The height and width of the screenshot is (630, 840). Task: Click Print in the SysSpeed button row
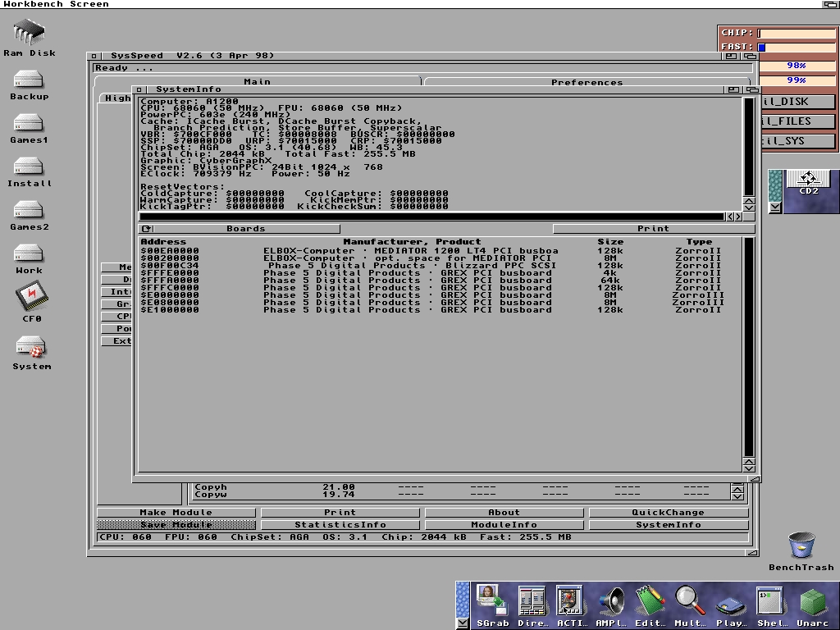click(340, 513)
